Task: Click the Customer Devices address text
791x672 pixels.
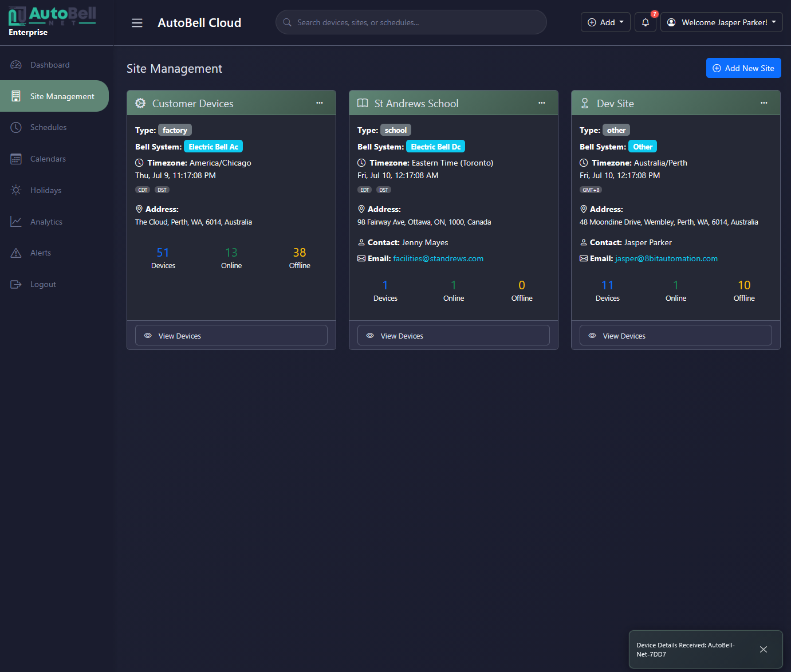Action: point(194,222)
